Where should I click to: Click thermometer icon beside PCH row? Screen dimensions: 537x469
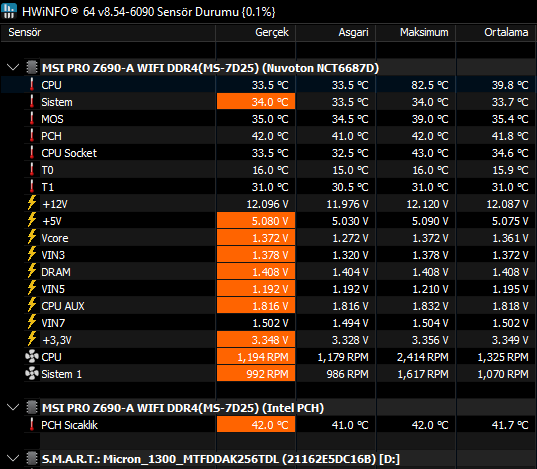32,135
